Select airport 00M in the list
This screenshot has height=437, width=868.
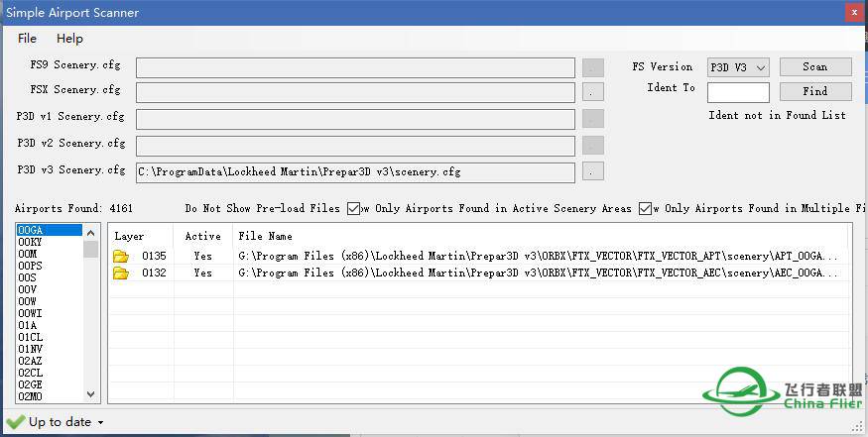50,254
